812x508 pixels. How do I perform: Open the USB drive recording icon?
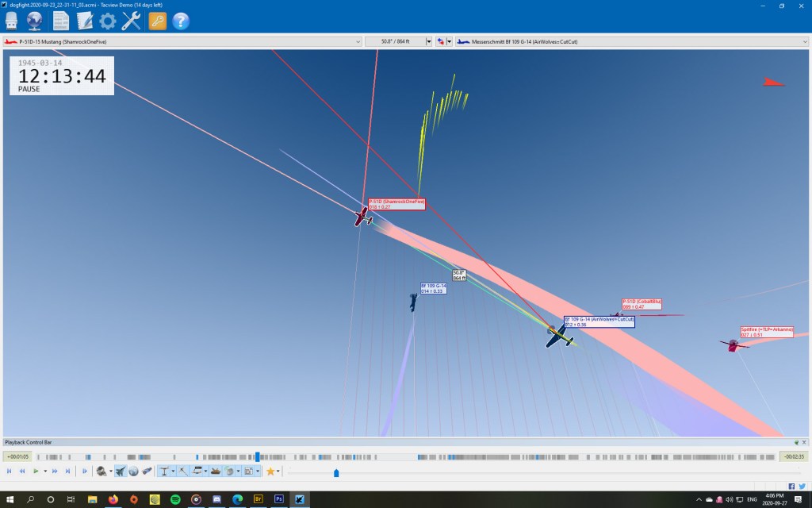(13, 21)
